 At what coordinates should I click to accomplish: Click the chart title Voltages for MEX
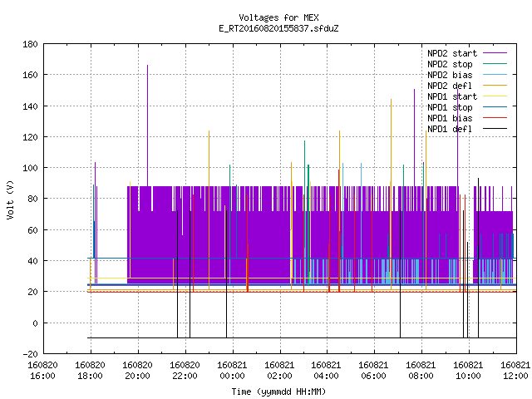(x=279, y=17)
